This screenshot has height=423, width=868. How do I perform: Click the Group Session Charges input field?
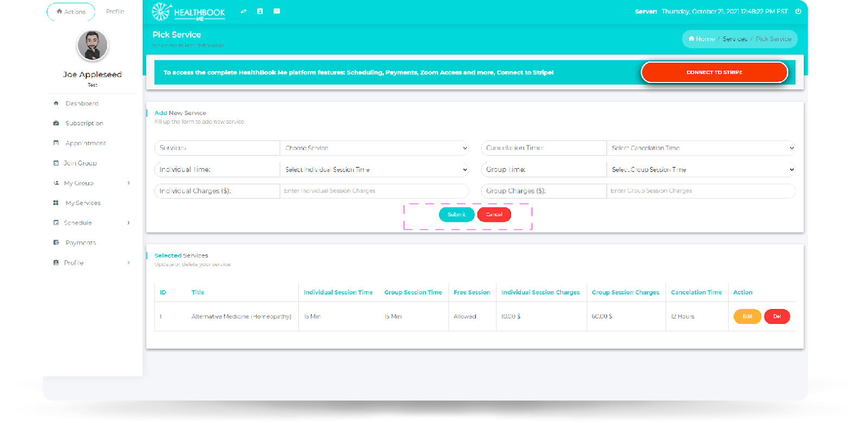pyautogui.click(x=701, y=191)
